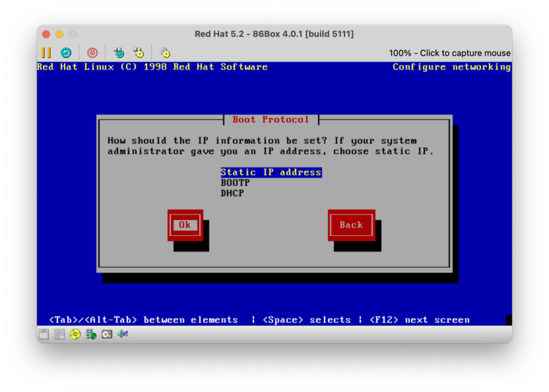Click the CD-ROM disc status icon
Viewport: 549px width, 392px height.
tap(75, 334)
